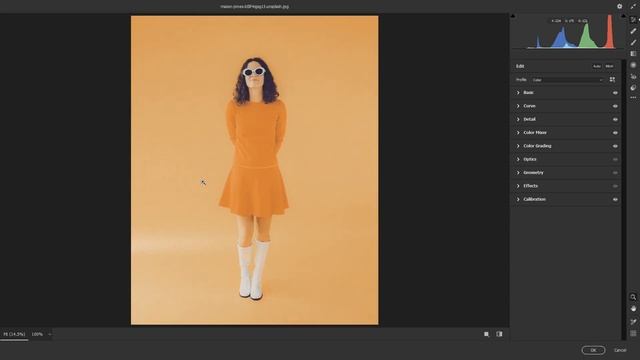Viewport: 640px width, 360px height.
Task: Hide Detail panel edits with eye
Action: 615,120
